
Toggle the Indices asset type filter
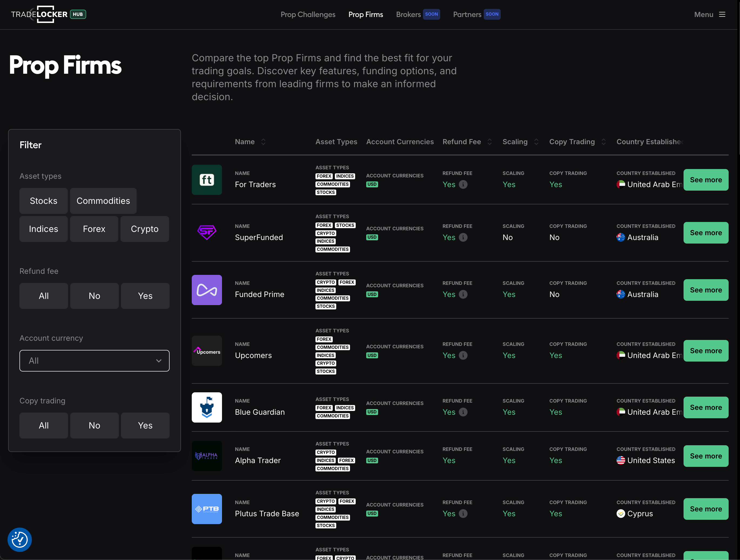43,229
